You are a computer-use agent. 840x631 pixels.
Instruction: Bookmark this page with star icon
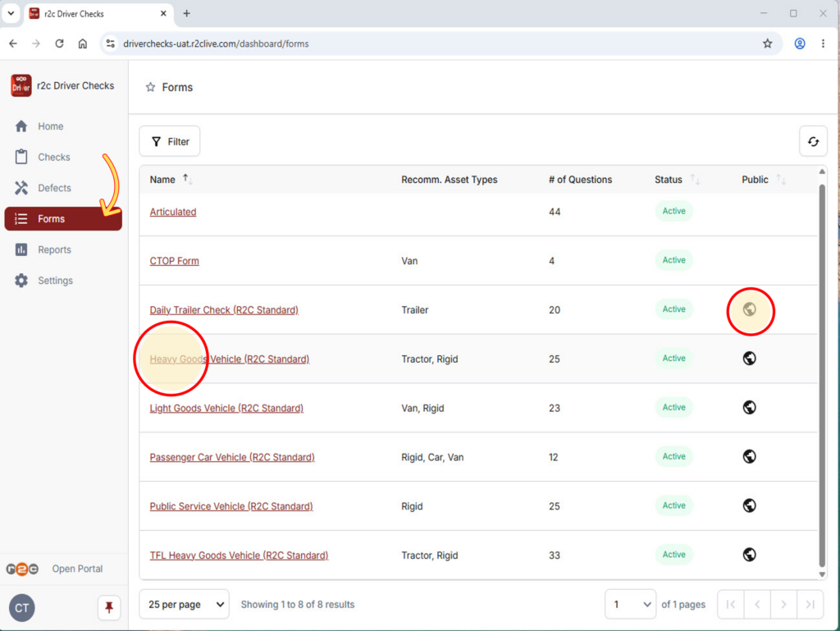point(768,44)
